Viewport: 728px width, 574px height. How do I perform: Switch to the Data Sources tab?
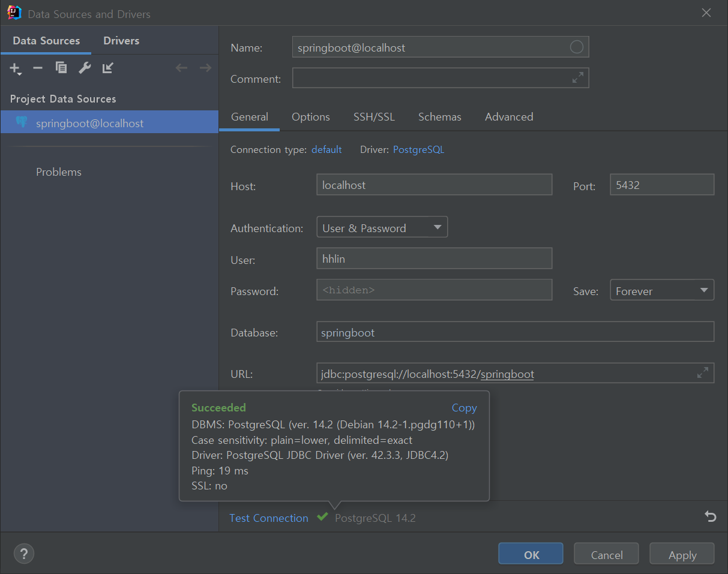point(46,41)
